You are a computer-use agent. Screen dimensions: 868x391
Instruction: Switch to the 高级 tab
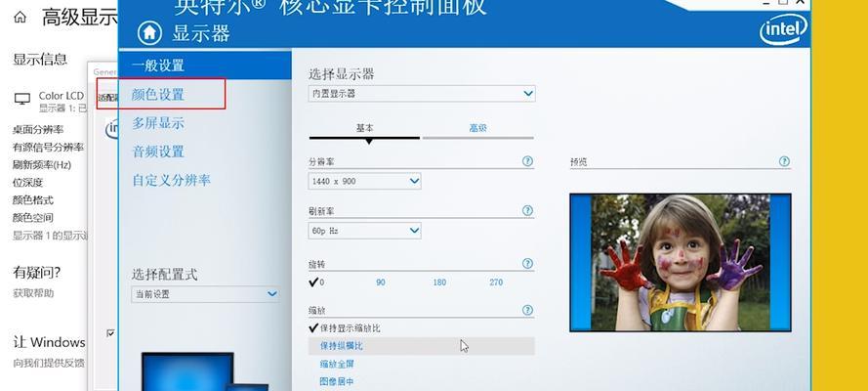click(x=477, y=128)
